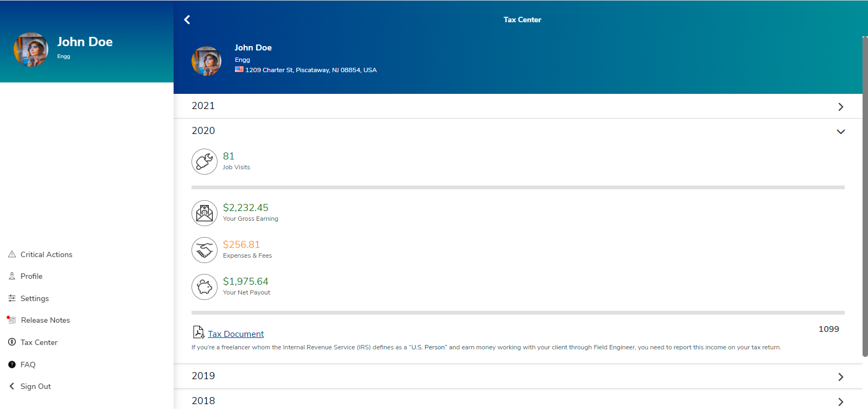
Task: Click the Job Visits wrench icon
Action: click(x=205, y=162)
